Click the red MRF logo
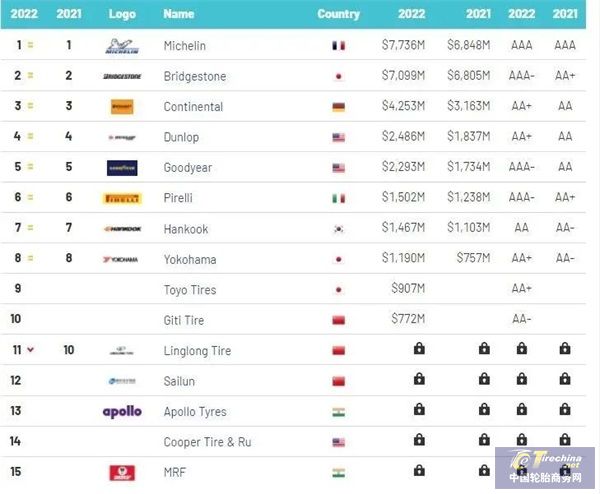This screenshot has height=494, width=600. (122, 473)
